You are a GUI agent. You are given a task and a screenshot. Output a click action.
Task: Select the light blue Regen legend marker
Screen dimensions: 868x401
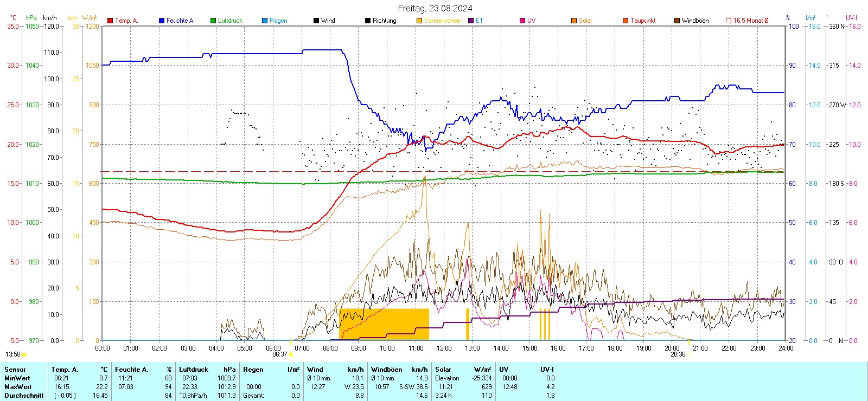(265, 21)
